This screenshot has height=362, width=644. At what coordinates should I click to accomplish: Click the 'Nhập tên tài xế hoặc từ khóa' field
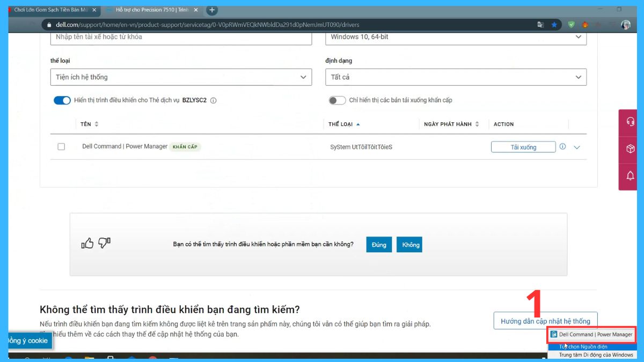pyautogui.click(x=181, y=37)
